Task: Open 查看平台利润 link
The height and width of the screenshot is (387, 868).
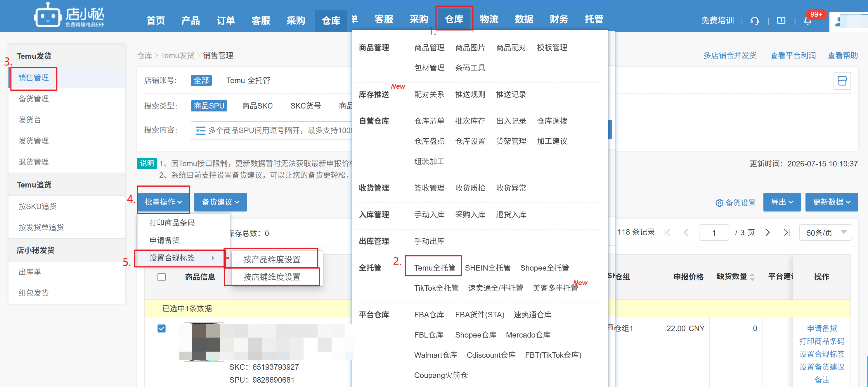Action: pyautogui.click(x=793, y=55)
